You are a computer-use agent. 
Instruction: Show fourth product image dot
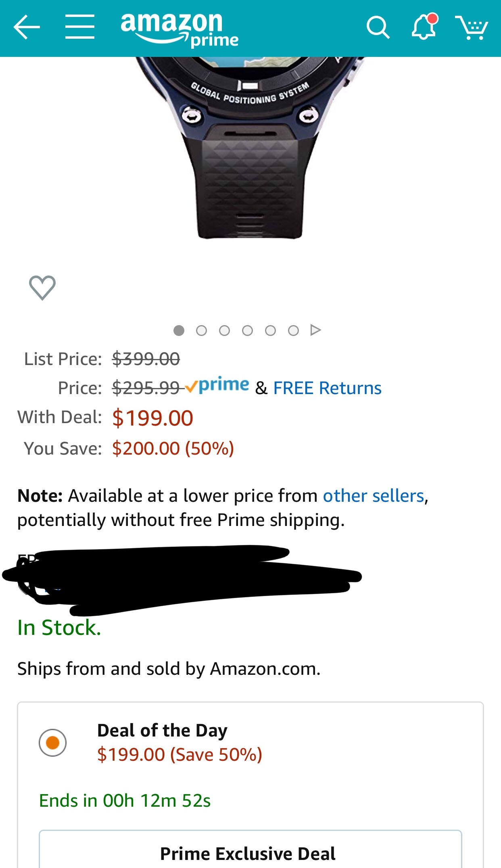(247, 331)
